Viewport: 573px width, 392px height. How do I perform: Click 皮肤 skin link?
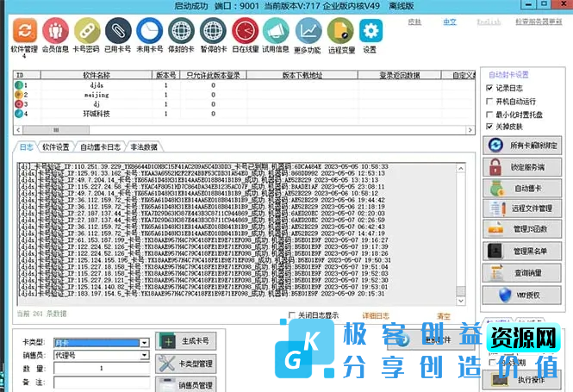tap(414, 22)
